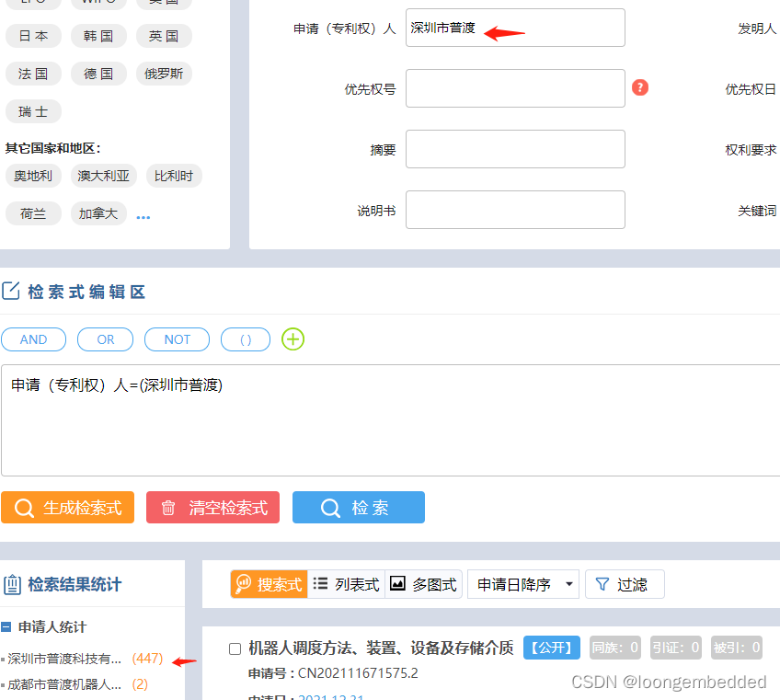Select 日本 country tag

pyautogui.click(x=33, y=36)
